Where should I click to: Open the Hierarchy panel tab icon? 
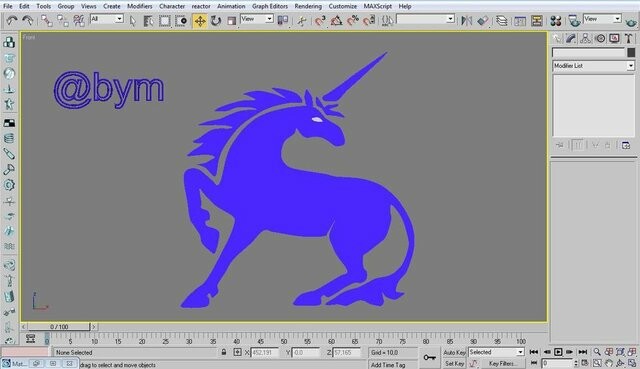coord(585,38)
